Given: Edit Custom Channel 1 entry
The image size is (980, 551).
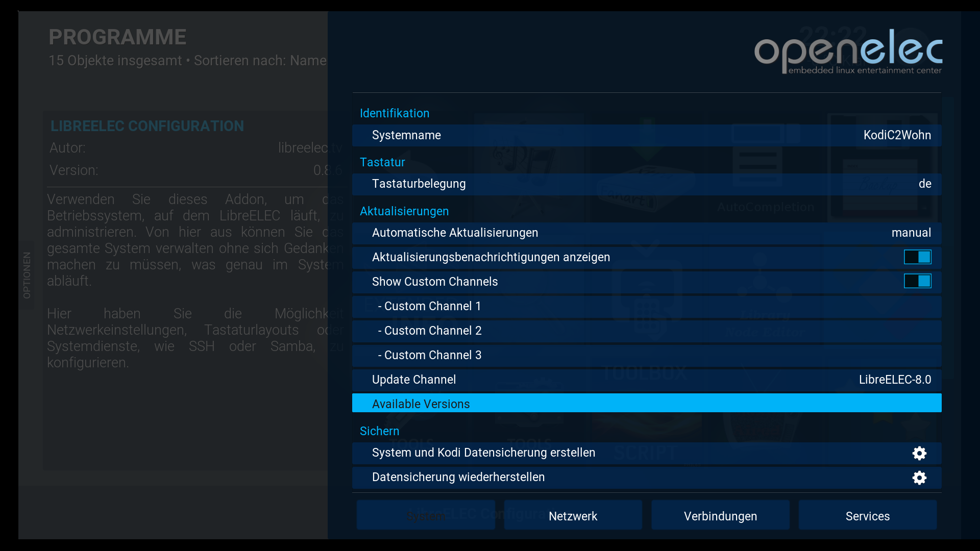Looking at the screenshot, I should pos(647,307).
